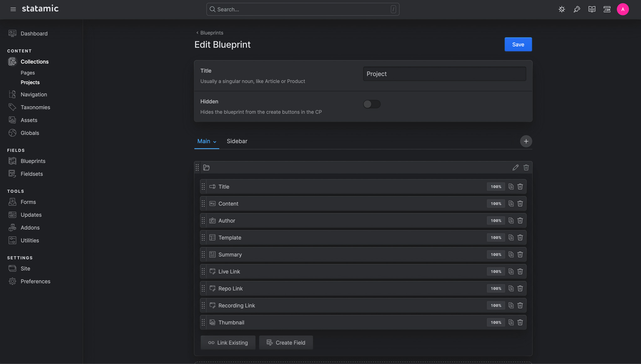Focus the search bar

[303, 9]
